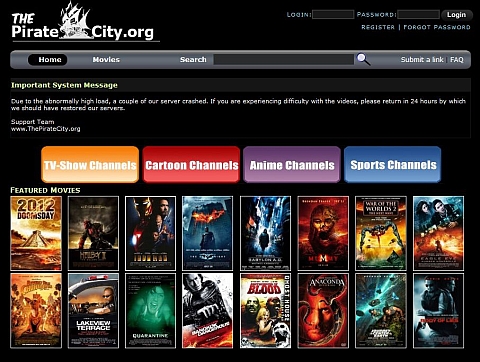Open the Quarantine movie thumbnail
Screen dimensions: 480x362
point(150,311)
